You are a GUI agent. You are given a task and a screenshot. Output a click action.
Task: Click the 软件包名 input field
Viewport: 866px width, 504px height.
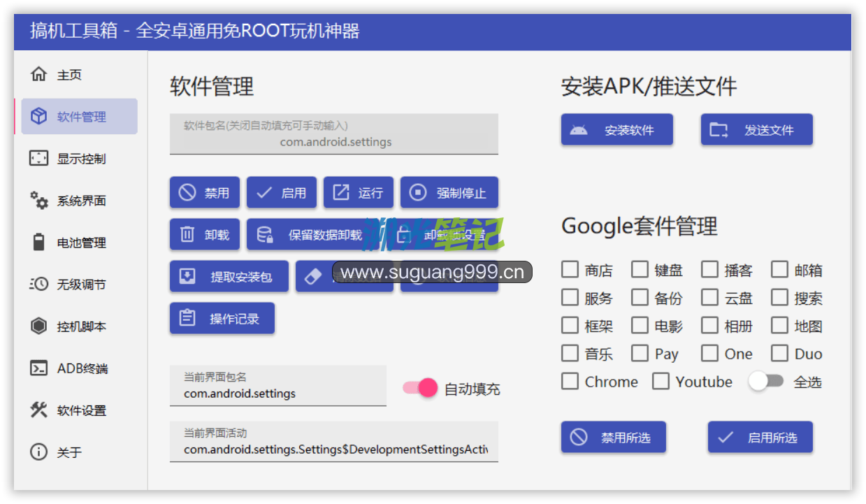pos(334,135)
